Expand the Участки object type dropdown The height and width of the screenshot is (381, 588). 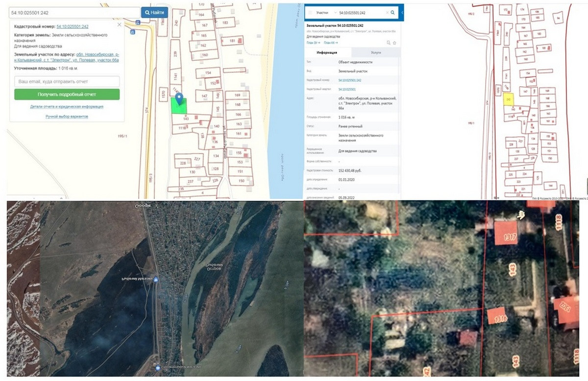[x=335, y=12]
